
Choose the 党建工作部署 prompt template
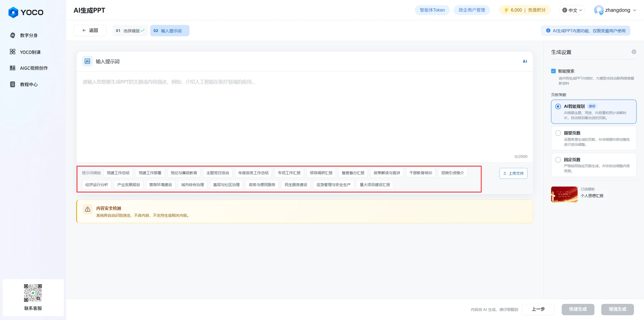pos(150,173)
